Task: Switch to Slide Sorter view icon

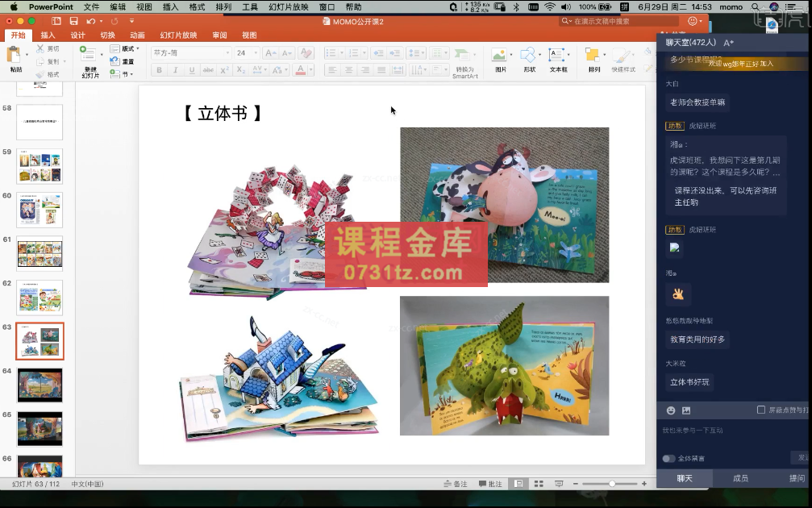Action: [x=539, y=484]
